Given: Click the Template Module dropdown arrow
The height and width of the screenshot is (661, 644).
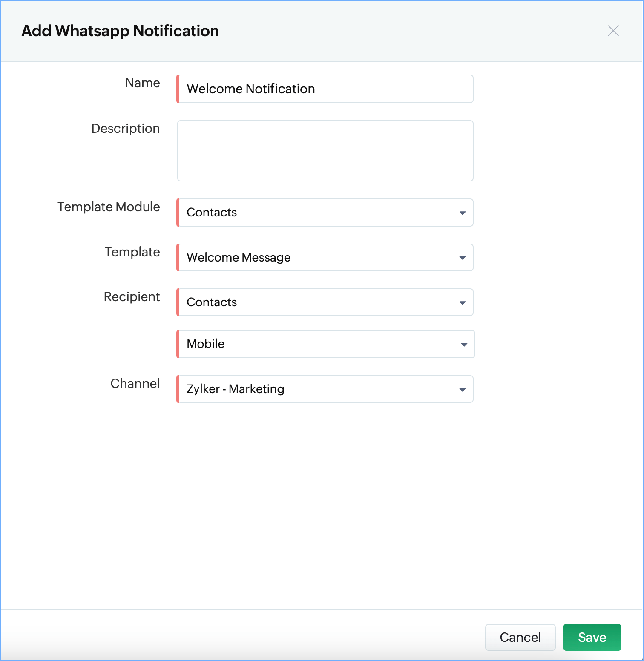Looking at the screenshot, I should (x=462, y=213).
